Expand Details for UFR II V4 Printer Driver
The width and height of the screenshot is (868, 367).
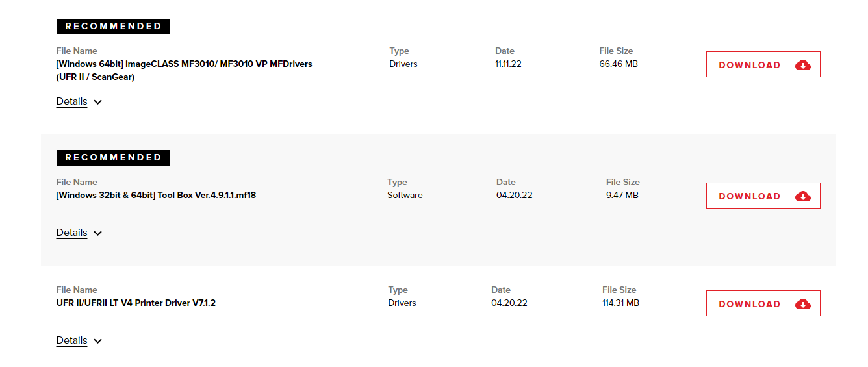point(72,340)
